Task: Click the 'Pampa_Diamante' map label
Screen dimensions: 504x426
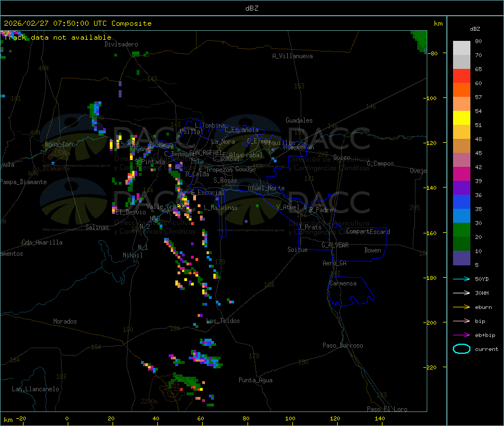Action: click(24, 182)
